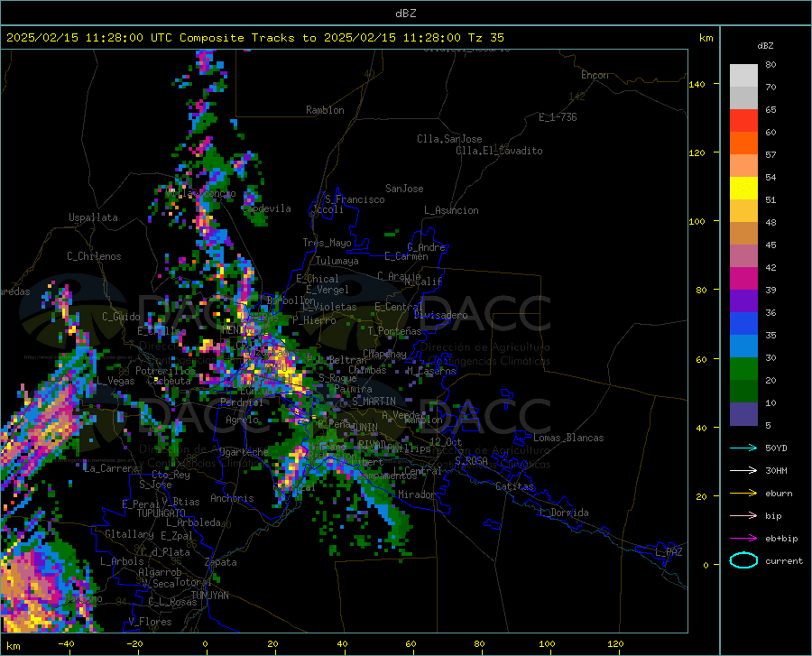812x656 pixels.
Task: Click the 'L_PAZ' map label
Action: click(669, 552)
